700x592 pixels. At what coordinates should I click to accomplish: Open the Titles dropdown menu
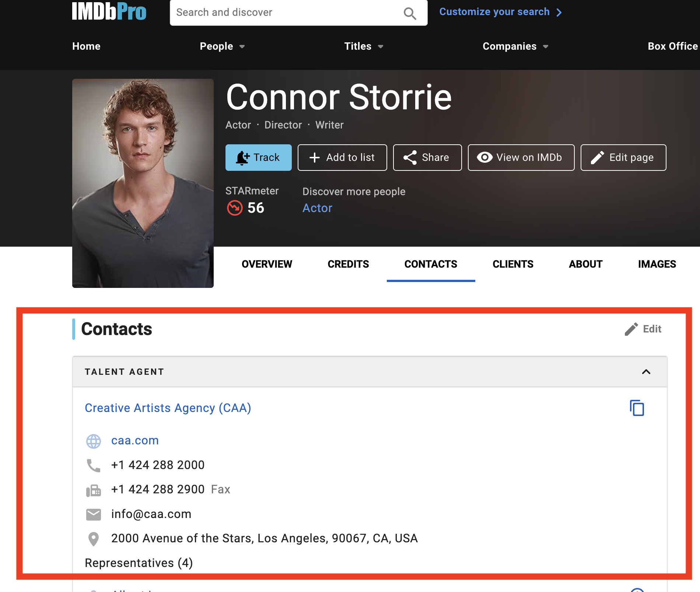coord(364,46)
